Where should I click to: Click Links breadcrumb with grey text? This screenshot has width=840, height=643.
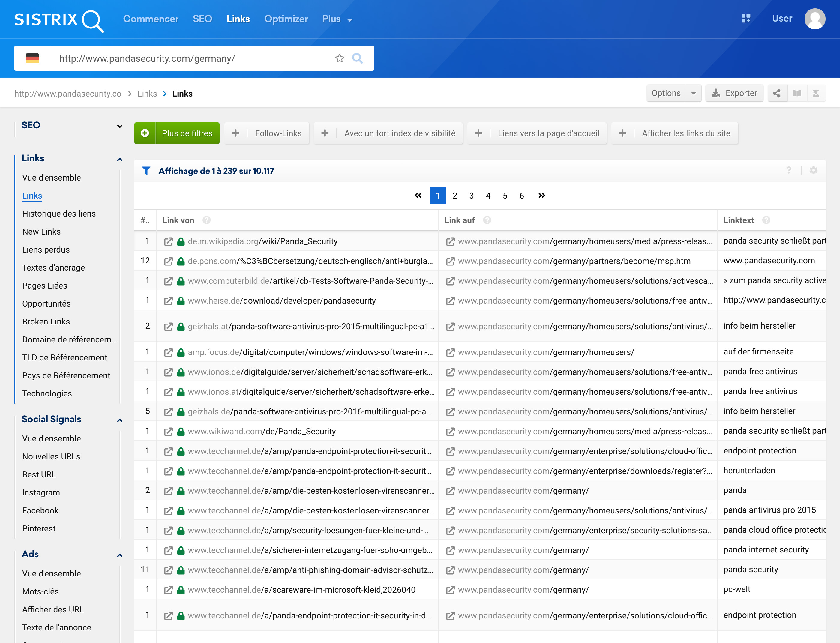pos(147,94)
